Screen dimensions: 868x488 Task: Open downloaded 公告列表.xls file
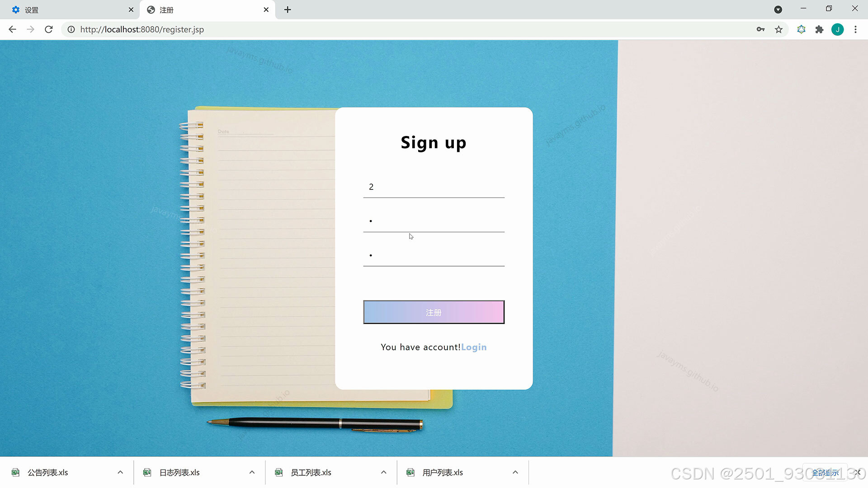pos(47,472)
